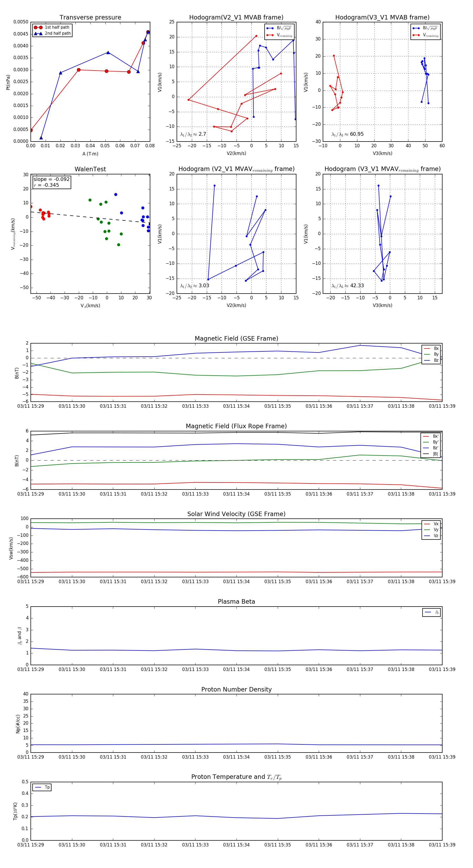This screenshot has width=473, height=868.
Task: Click the "Np(#/cc)" y-axis label
Action: (18, 724)
